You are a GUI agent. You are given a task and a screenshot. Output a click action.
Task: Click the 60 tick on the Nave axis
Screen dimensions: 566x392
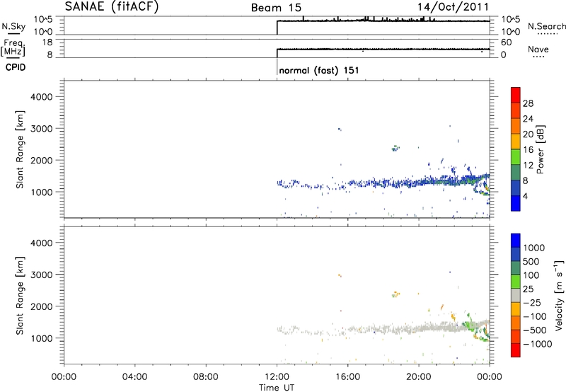click(507, 42)
